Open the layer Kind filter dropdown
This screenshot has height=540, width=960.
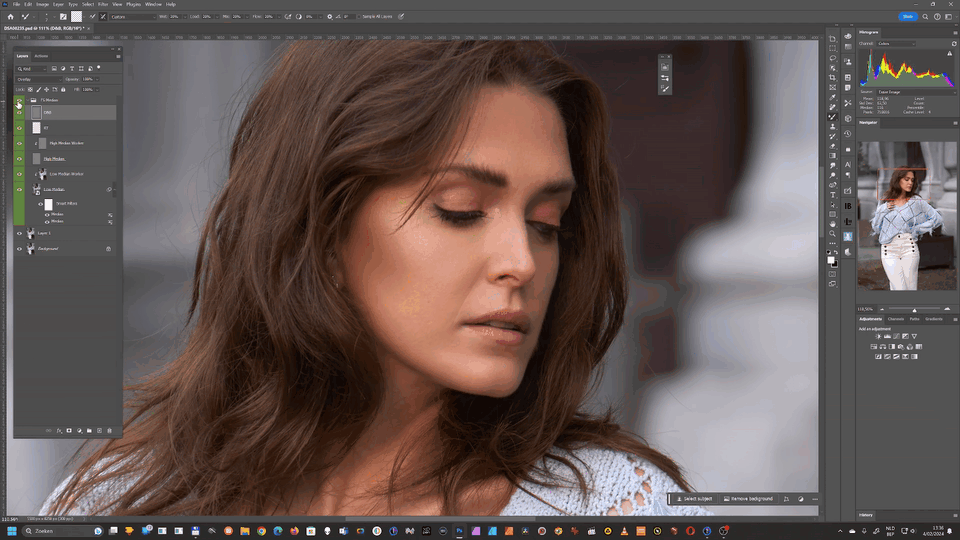click(x=31, y=69)
